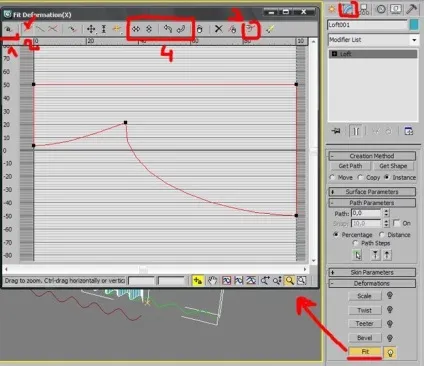
Task: Collapse Path Parameters rollout
Action: pyautogui.click(x=372, y=203)
